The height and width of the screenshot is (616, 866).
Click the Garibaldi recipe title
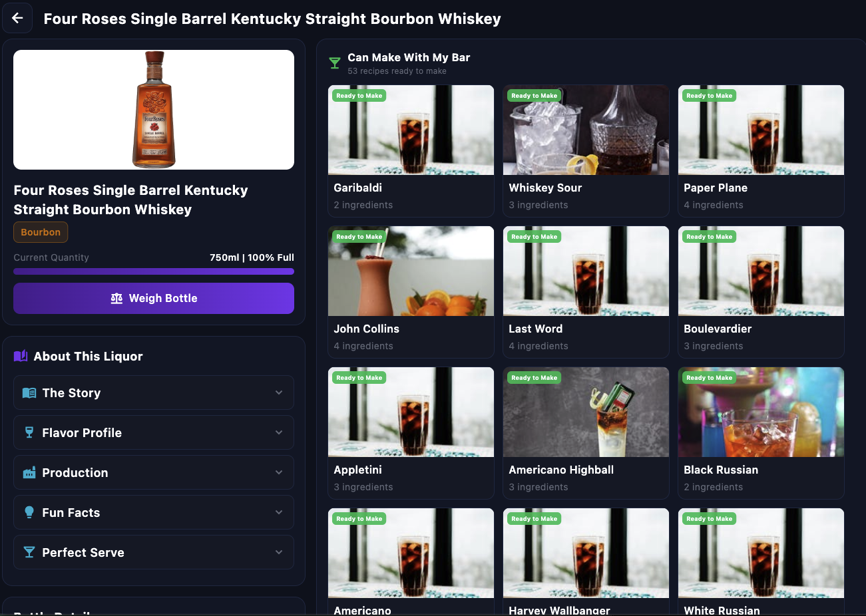coord(358,188)
